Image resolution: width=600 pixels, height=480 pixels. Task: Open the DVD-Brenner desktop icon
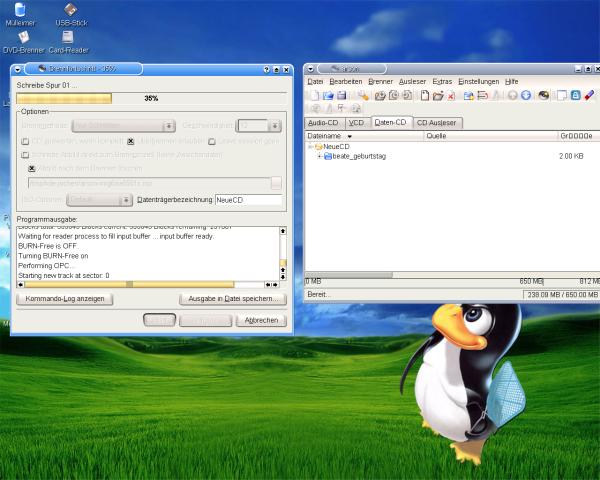coord(22,37)
